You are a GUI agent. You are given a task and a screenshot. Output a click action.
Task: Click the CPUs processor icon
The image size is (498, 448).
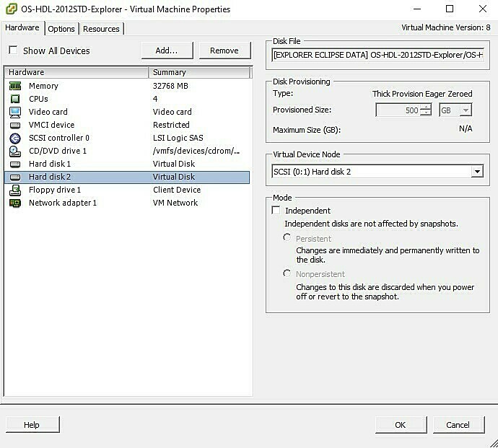pos(15,99)
